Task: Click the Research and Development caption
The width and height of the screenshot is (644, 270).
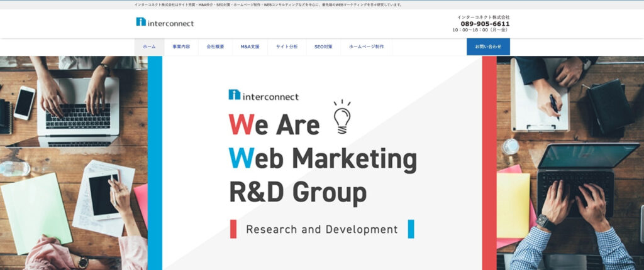Action: 321,229
